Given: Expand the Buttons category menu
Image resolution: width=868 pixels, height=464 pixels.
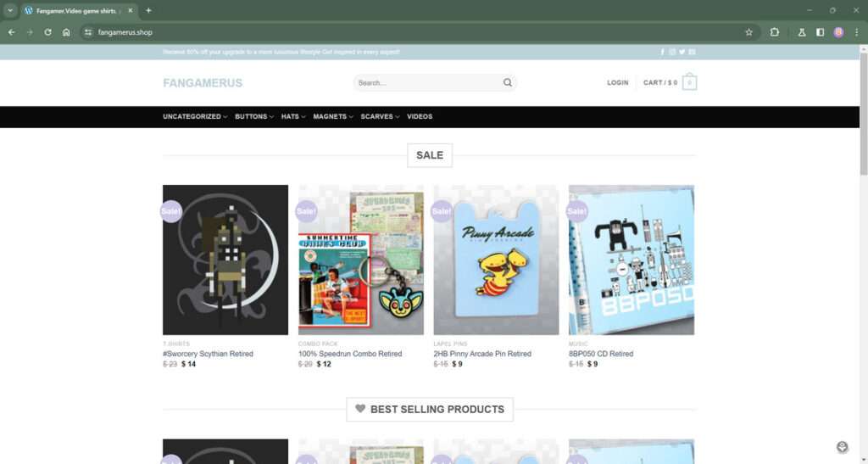Looking at the screenshot, I should click(254, 116).
